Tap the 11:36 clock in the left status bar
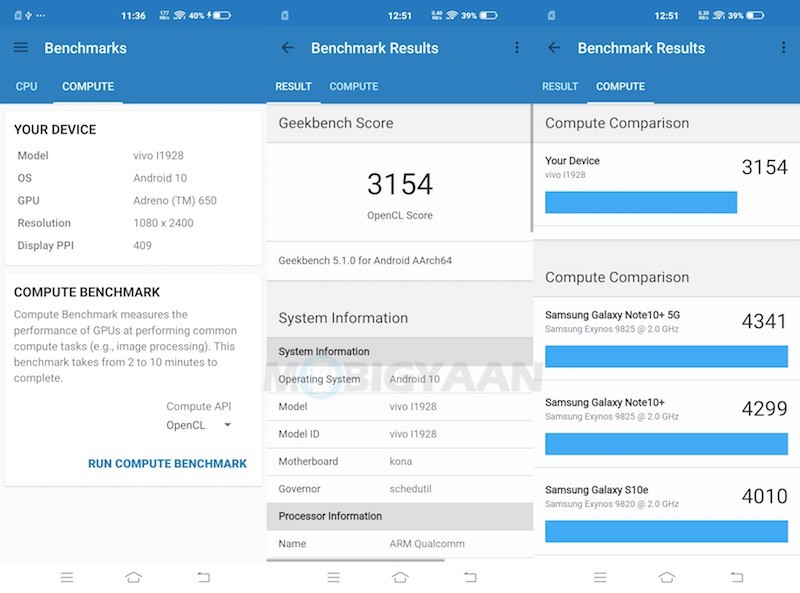This screenshot has height=593, width=800. click(x=133, y=16)
